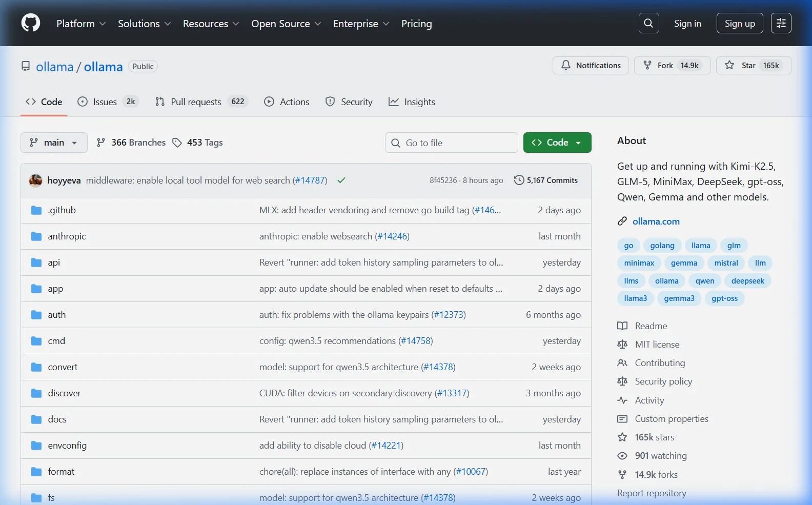Open the format folder name

pyautogui.click(x=61, y=471)
